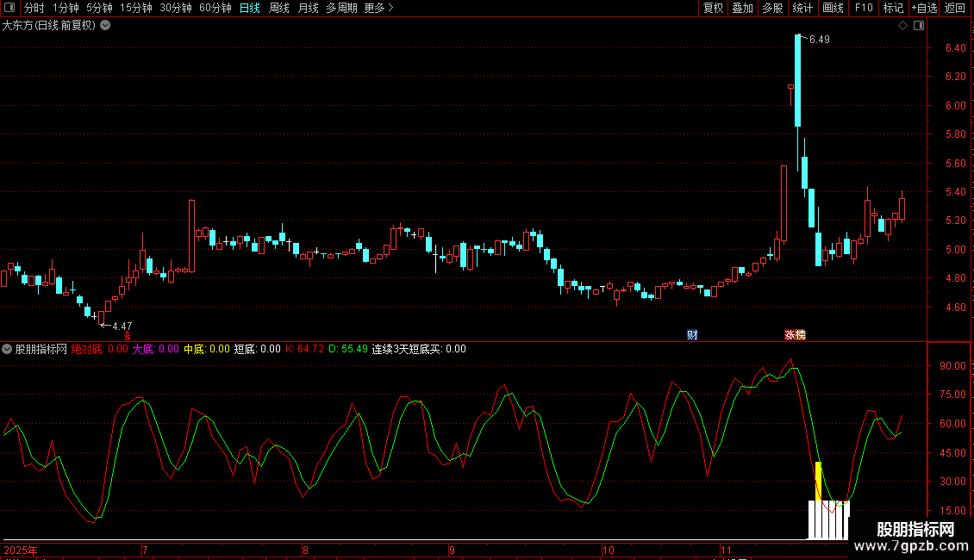This screenshot has height=560, width=974.
Task: Select the 日线 daily chart tab
Action: pos(250,8)
